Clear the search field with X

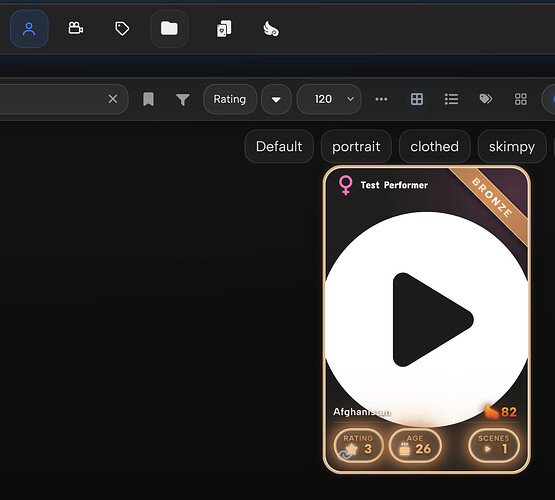tap(113, 99)
